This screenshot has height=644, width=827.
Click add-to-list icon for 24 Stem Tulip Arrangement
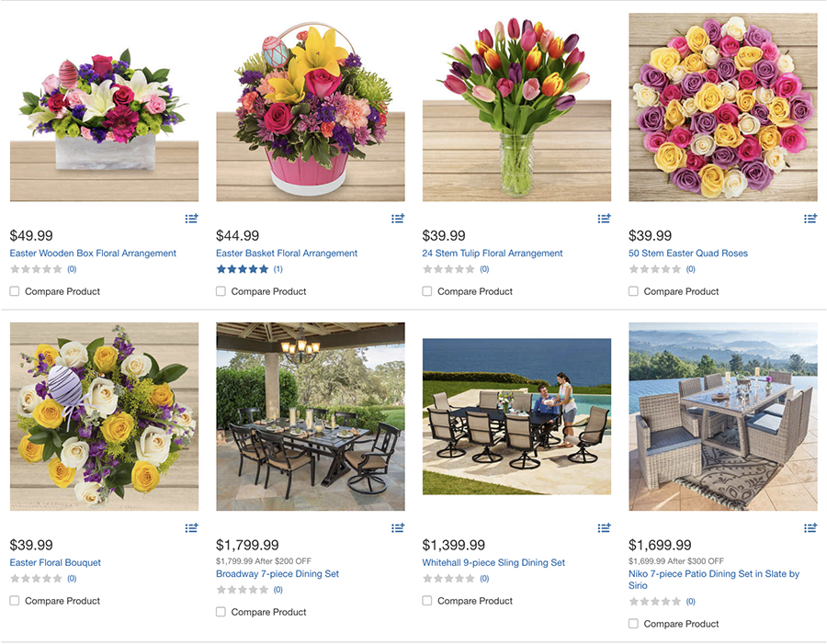(604, 219)
